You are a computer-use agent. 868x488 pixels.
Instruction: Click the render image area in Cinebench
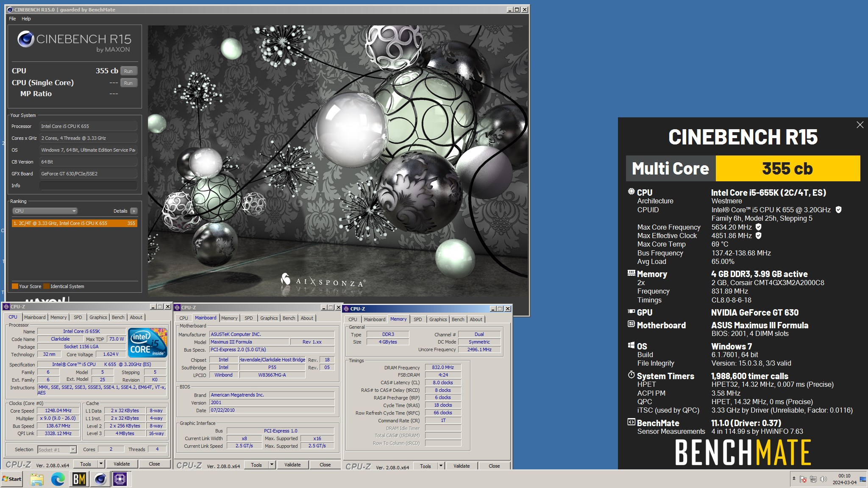click(338, 161)
